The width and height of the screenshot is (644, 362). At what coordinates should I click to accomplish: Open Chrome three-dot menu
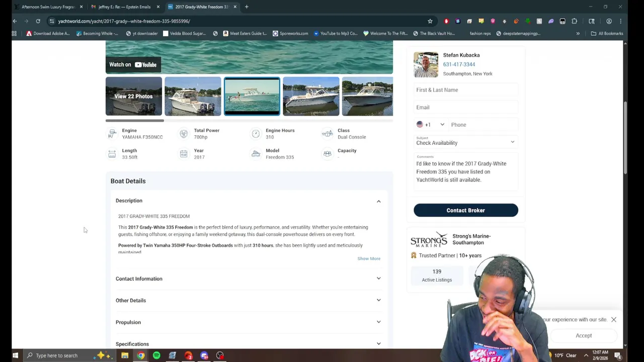pyautogui.click(x=621, y=21)
